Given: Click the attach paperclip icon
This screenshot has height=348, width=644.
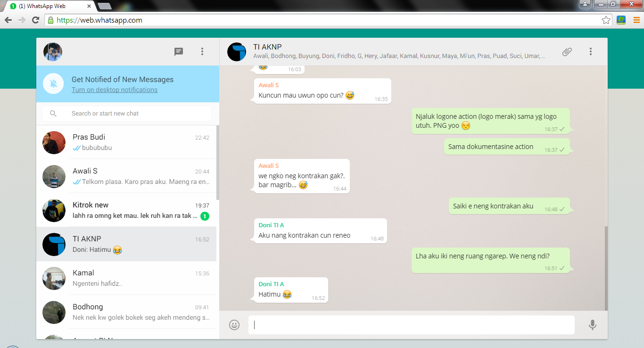Looking at the screenshot, I should click(x=567, y=52).
